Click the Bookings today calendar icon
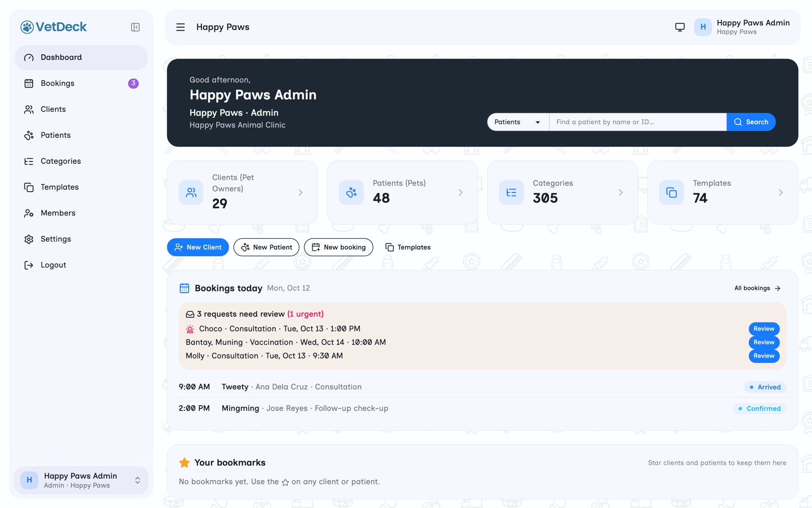This screenshot has width=812, height=508. click(x=185, y=288)
